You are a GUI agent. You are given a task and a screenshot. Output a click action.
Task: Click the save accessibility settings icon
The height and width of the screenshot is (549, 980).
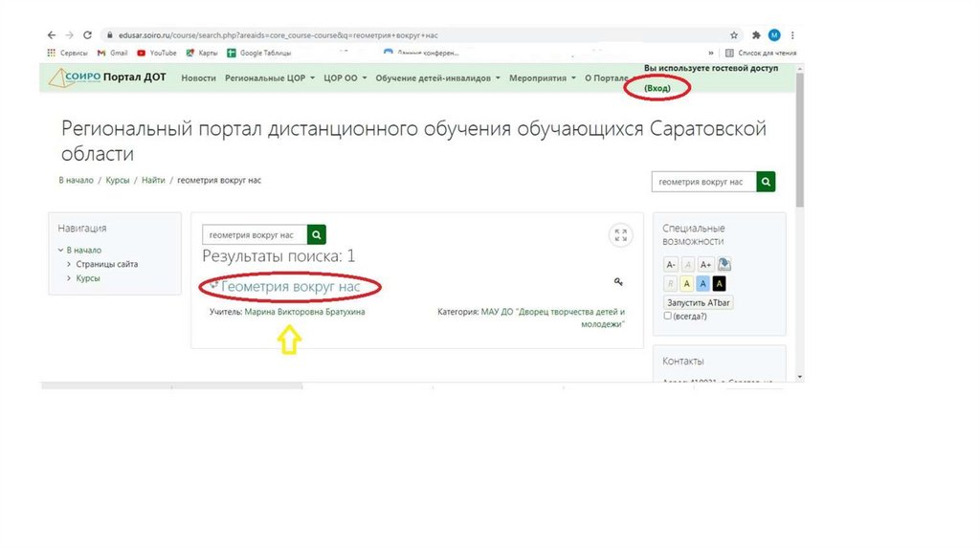click(724, 265)
